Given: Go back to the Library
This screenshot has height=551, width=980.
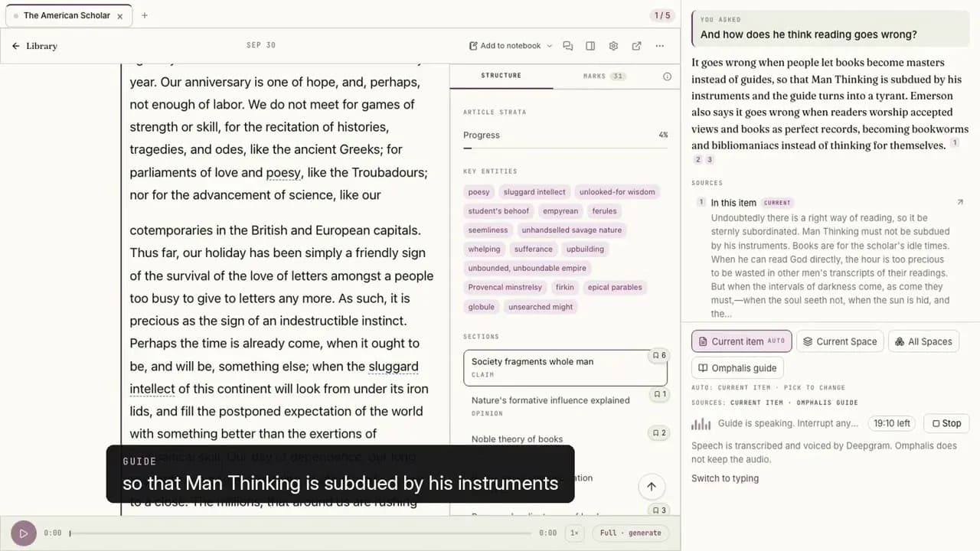Looking at the screenshot, I should [x=34, y=46].
